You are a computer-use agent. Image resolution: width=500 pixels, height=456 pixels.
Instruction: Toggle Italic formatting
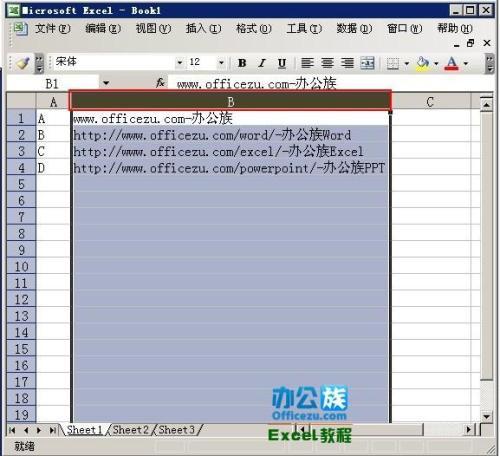click(262, 63)
